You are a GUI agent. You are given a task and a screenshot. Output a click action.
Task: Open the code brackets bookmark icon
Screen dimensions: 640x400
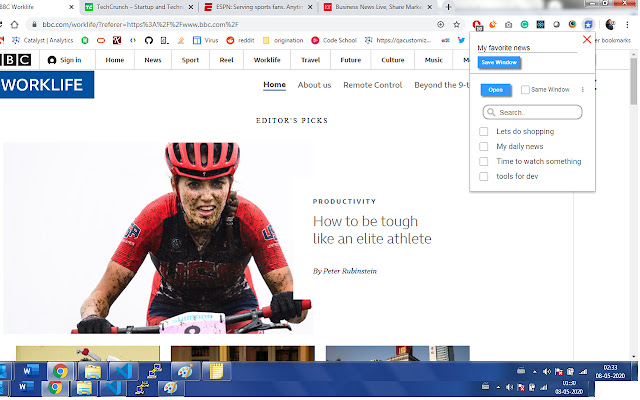[x=133, y=40]
